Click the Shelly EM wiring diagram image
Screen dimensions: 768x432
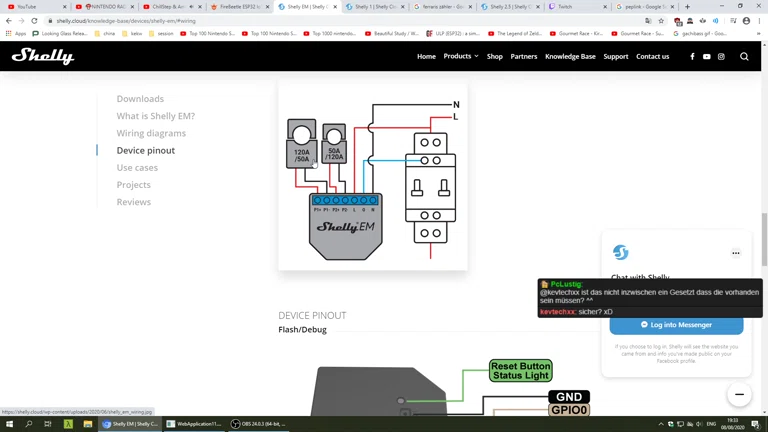tap(372, 177)
